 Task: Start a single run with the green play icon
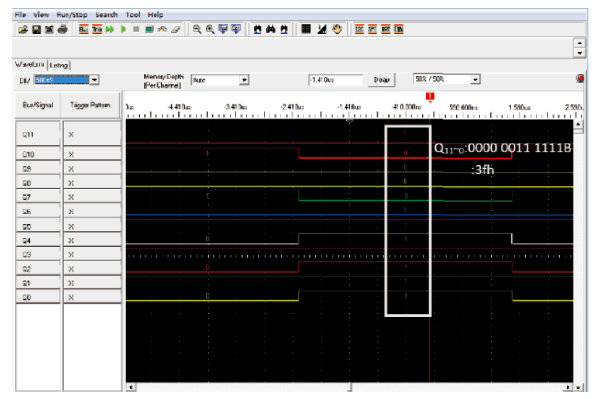[x=123, y=29]
